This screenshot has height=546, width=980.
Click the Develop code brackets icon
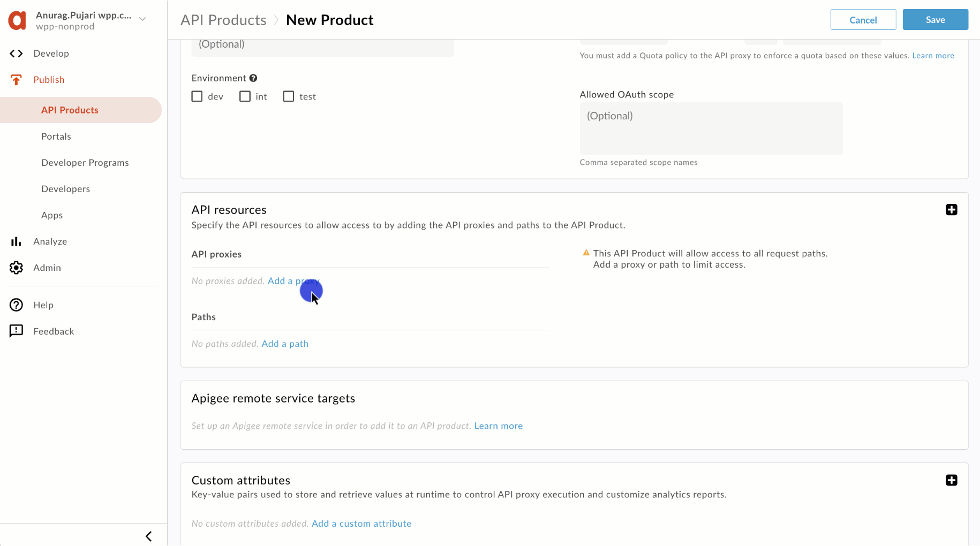pos(16,54)
